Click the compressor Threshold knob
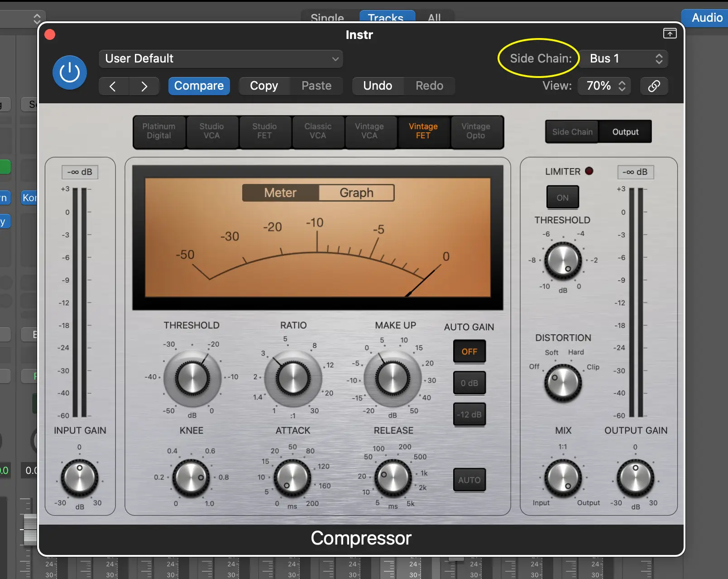Screen dimensions: 728x579 tap(192, 377)
